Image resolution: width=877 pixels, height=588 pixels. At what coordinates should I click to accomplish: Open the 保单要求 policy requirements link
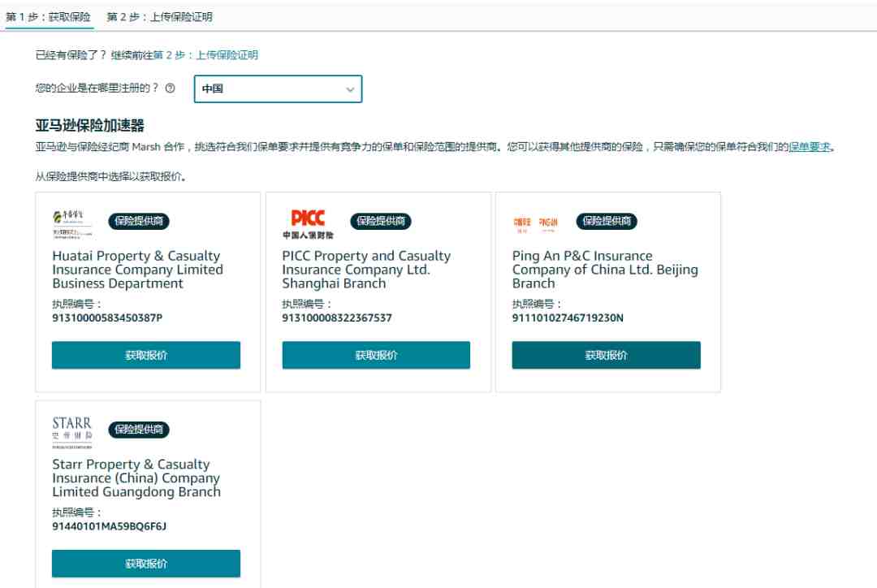[x=810, y=146]
